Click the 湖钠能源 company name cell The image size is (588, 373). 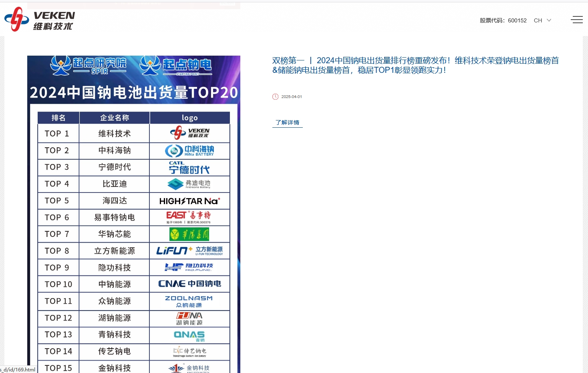click(x=115, y=318)
